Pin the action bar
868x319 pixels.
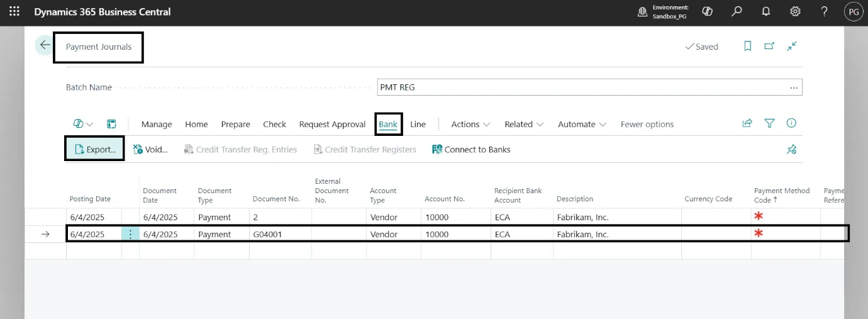pyautogui.click(x=791, y=150)
